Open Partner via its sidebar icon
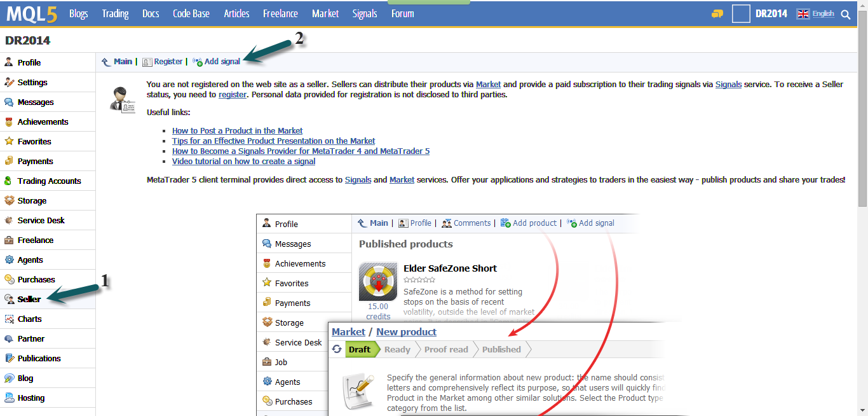This screenshot has width=868, height=416. click(9, 338)
